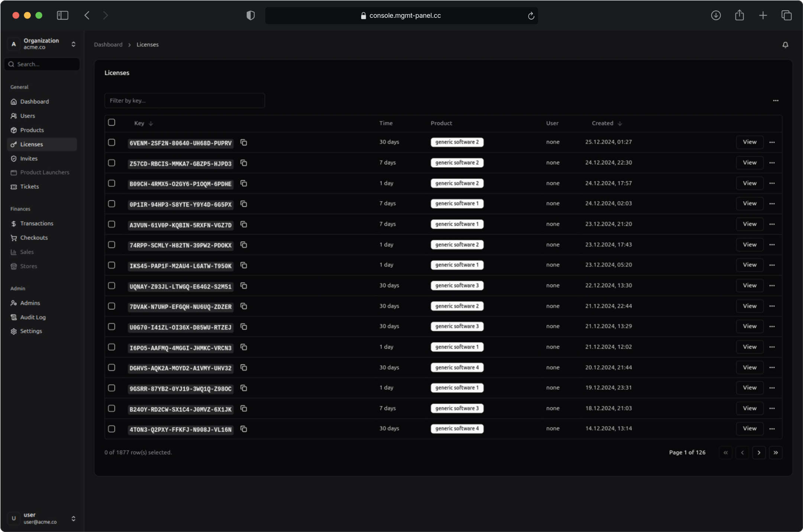Copy the license key 6VENM-2SF2N-80640-UH68D-PUPRV
803x532 pixels.
[244, 142]
